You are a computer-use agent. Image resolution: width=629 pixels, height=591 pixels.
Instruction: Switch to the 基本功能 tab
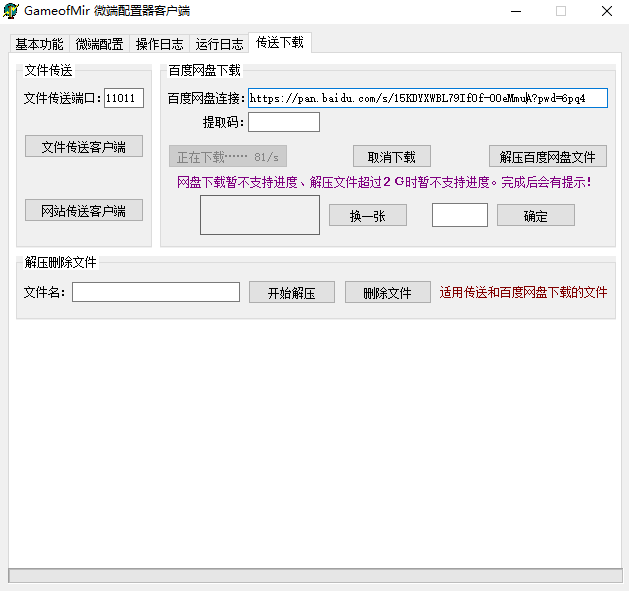(x=39, y=44)
